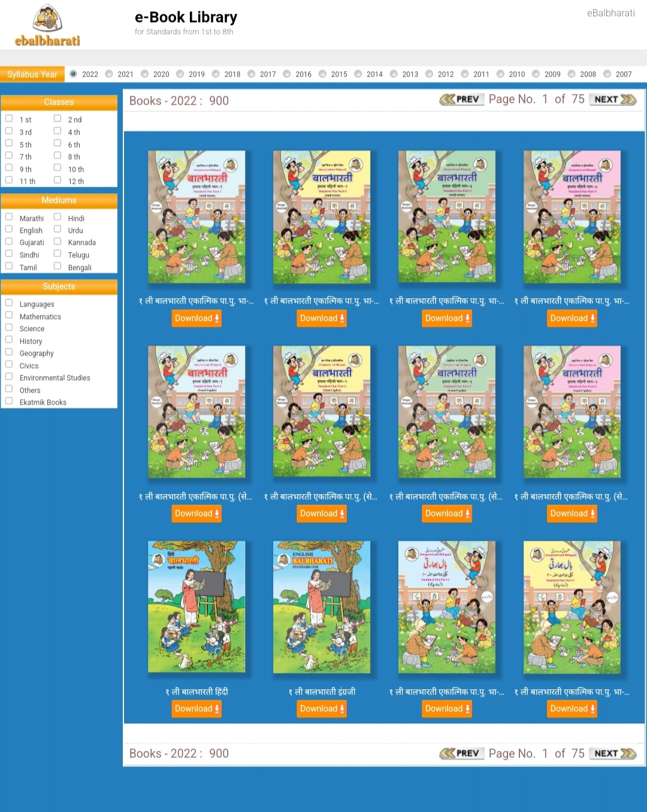
Task: Open the English Balbharati book cover
Action: [322, 607]
